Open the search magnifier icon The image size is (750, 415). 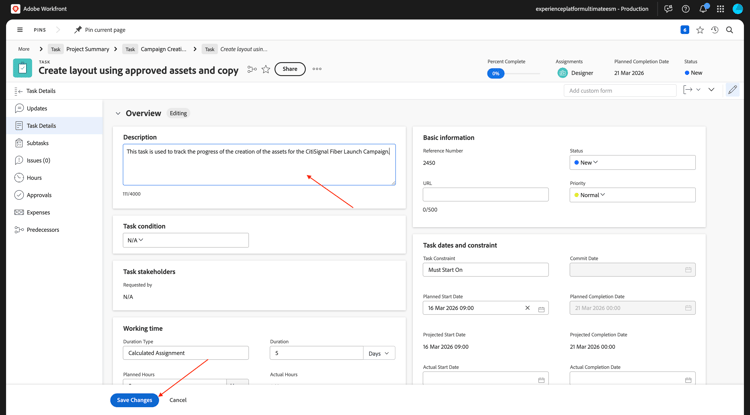730,30
